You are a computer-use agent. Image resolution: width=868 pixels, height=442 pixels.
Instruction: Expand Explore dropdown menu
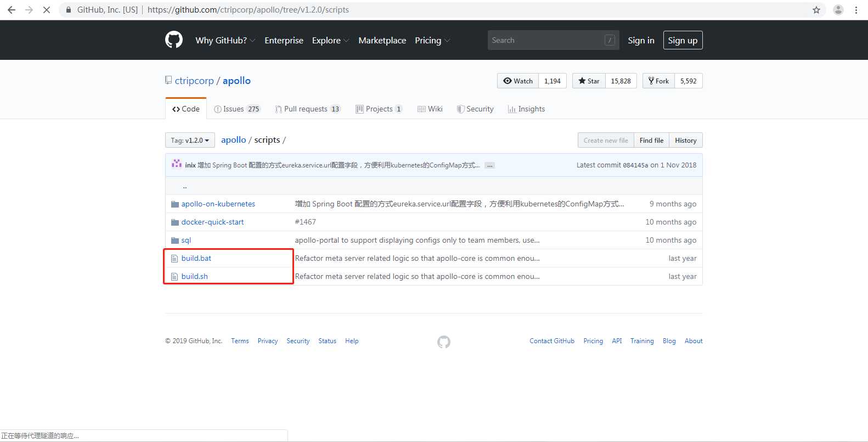point(330,40)
